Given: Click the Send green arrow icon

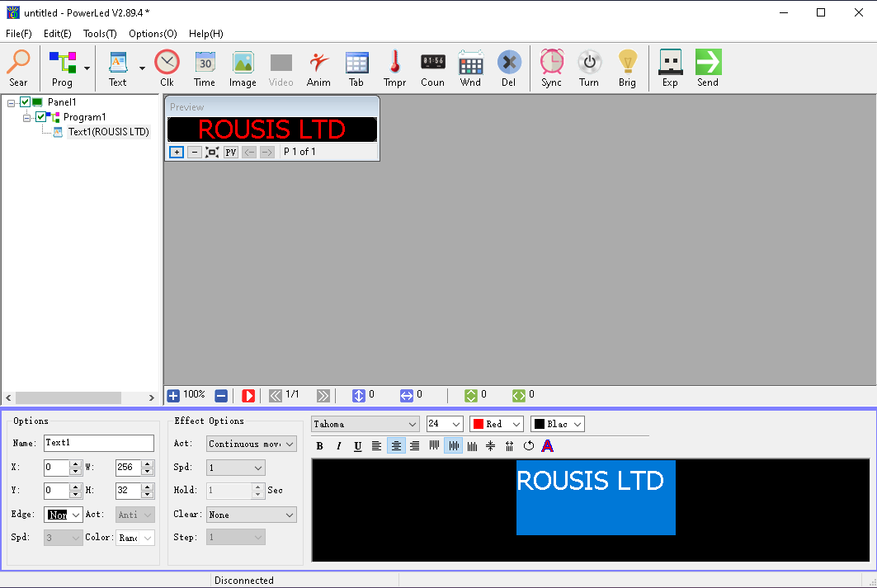Looking at the screenshot, I should point(708,68).
